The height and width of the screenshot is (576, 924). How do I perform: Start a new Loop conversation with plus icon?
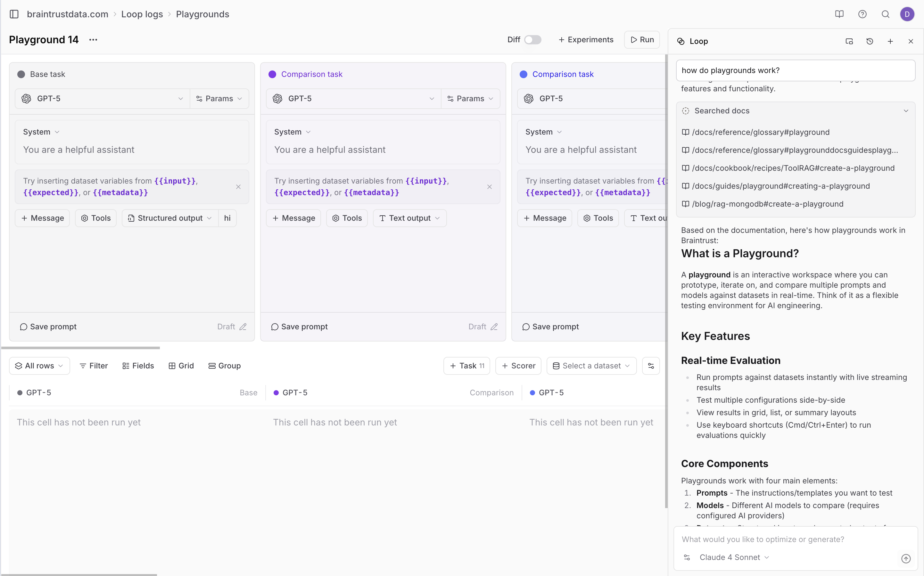pyautogui.click(x=890, y=41)
